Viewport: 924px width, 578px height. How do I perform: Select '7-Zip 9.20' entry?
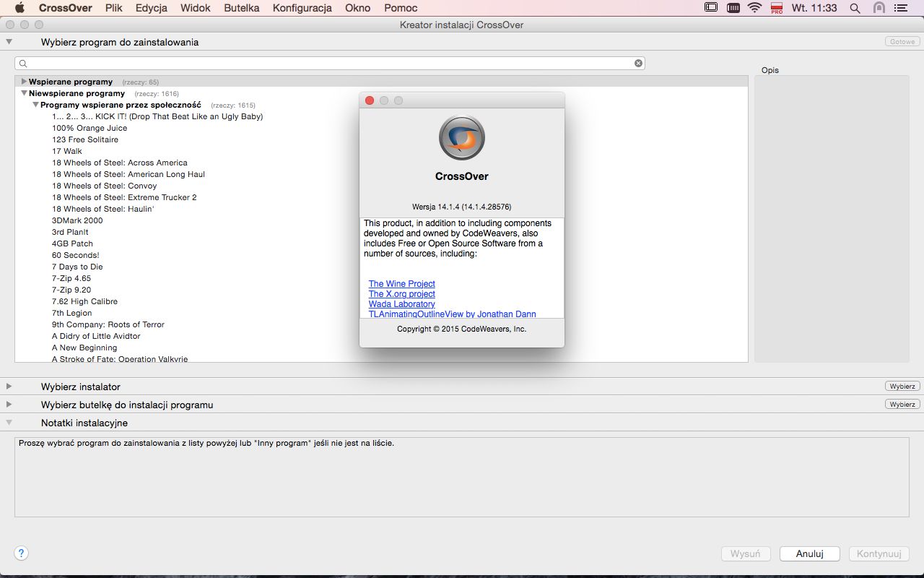71,290
